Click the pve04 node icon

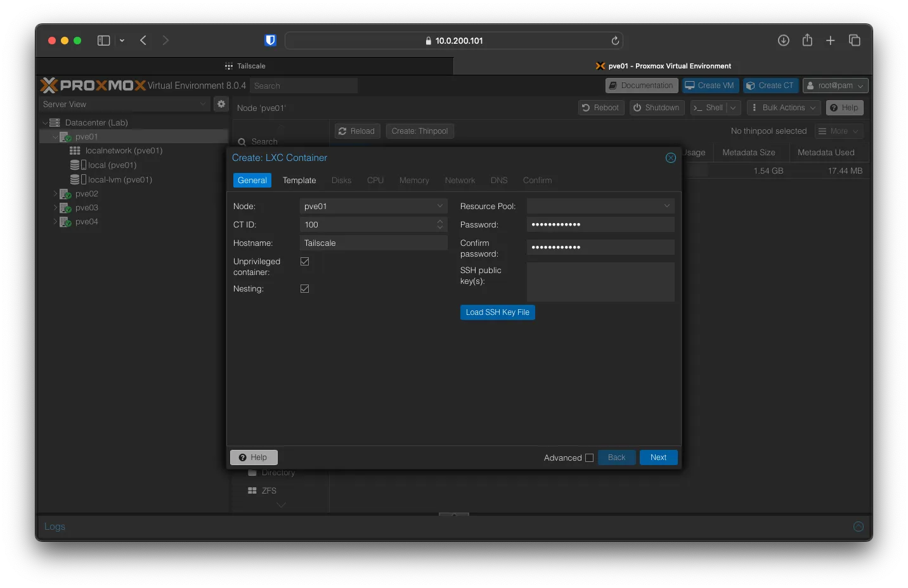[65, 222]
